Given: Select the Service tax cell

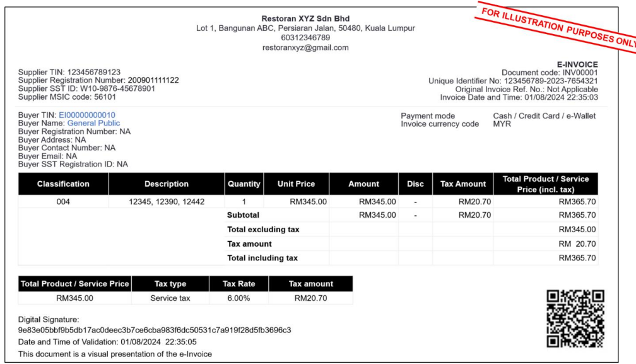Looking at the screenshot, I should [x=170, y=298].
